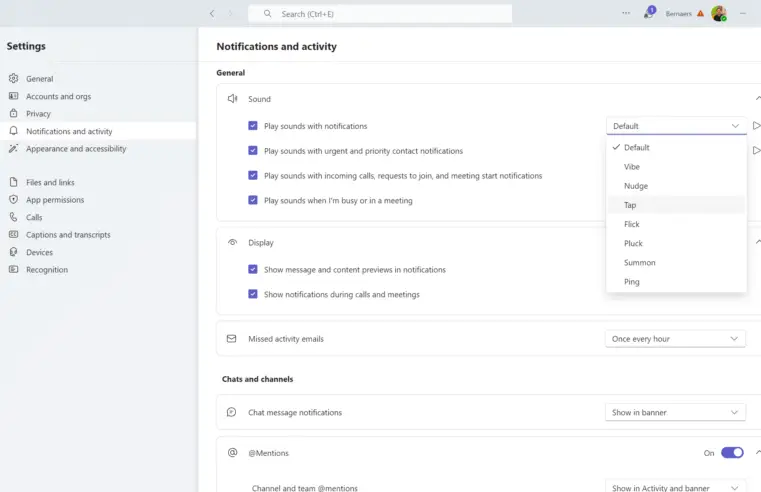
Task: Turn off the @Mentions toggle
Action: (732, 453)
